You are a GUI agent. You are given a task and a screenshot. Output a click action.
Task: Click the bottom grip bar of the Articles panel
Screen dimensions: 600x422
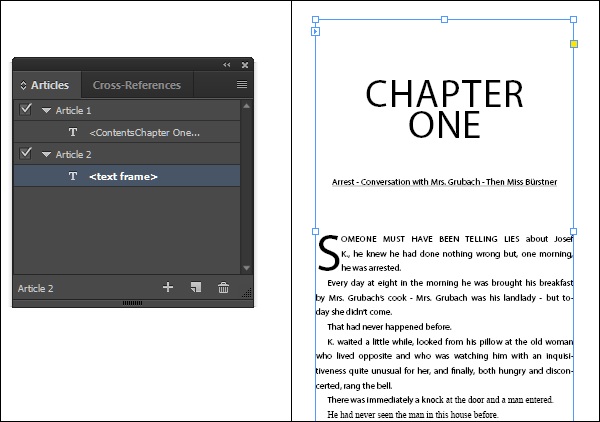pyautogui.click(x=132, y=303)
